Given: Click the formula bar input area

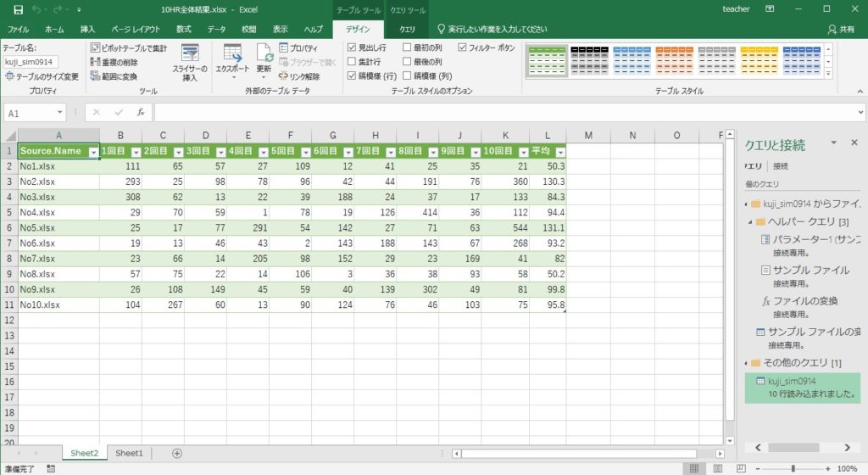Looking at the screenshot, I should click(505, 112).
